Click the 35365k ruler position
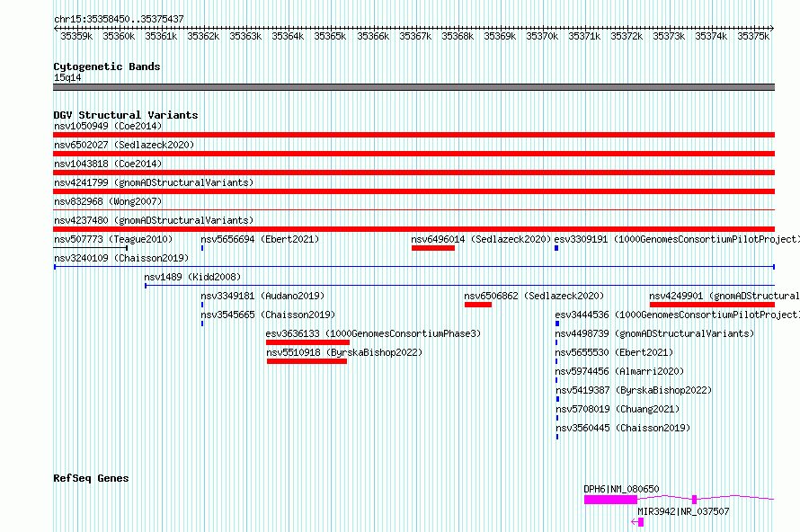This screenshot has width=800, height=532. [330, 36]
